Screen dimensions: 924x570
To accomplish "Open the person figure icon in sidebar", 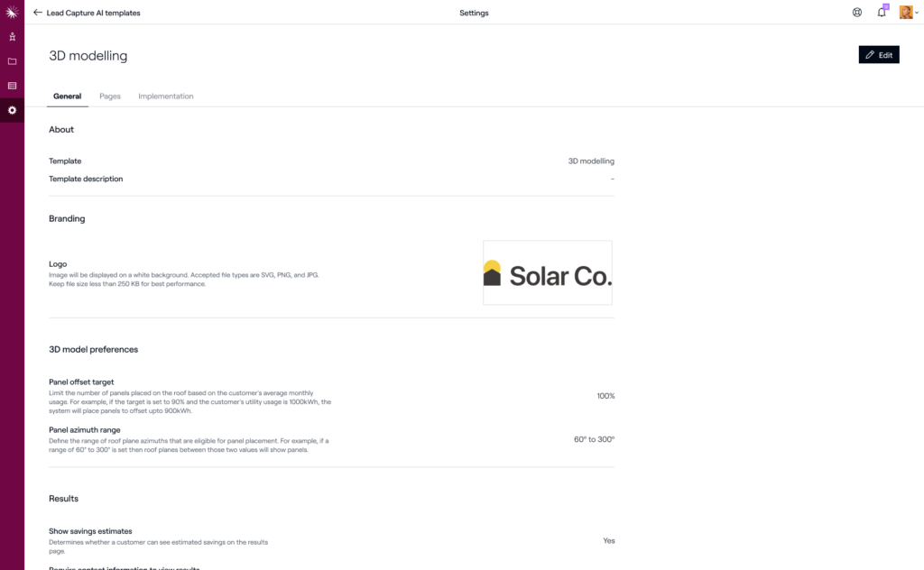I will [12, 36].
